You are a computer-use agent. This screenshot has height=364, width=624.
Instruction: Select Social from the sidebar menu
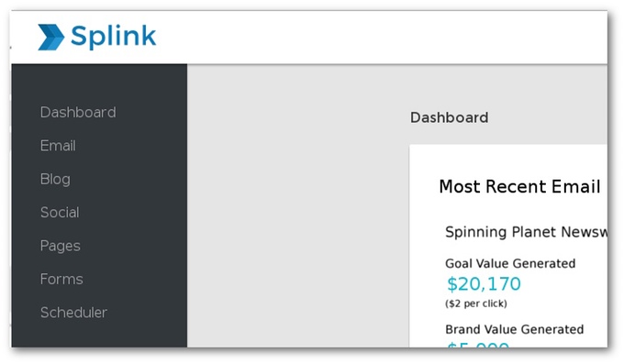60,213
